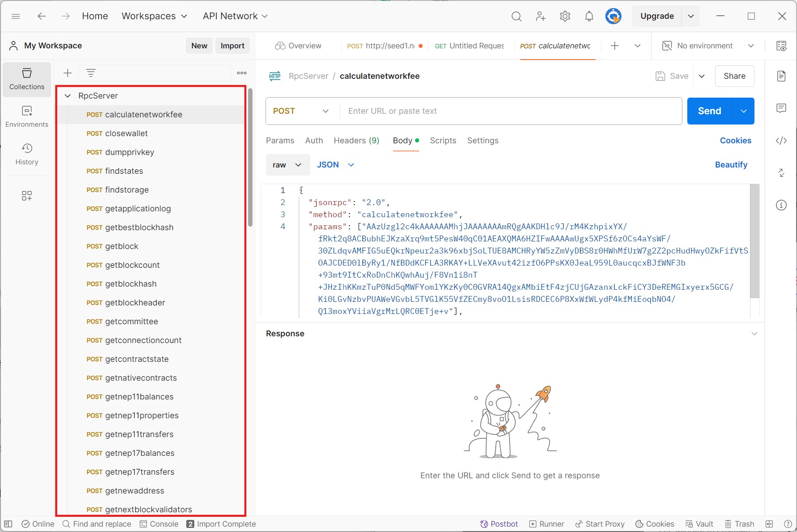This screenshot has height=532, width=797.
Task: Click the configure workspace sidebar icon
Action: click(x=27, y=196)
